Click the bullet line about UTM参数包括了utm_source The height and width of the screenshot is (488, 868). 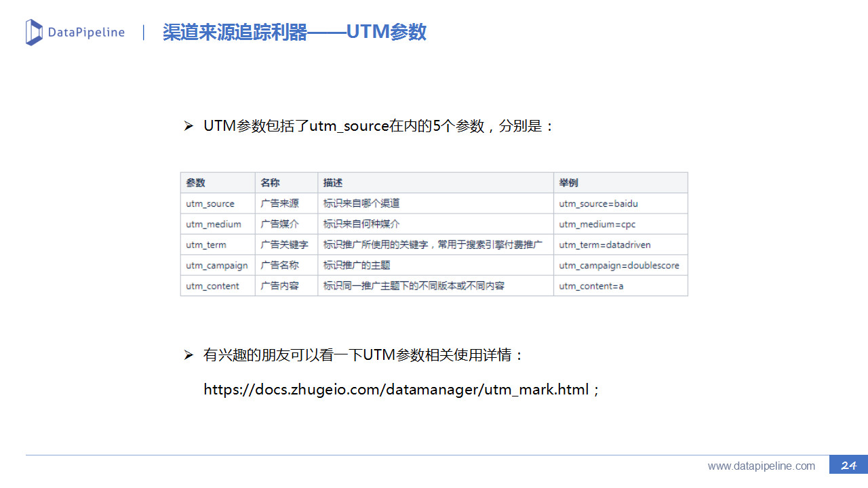379,126
